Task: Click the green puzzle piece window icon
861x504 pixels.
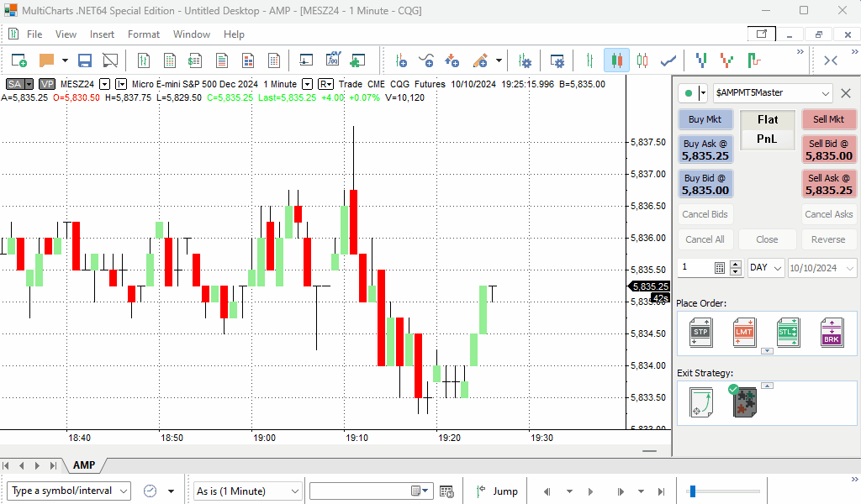Action: (358, 60)
